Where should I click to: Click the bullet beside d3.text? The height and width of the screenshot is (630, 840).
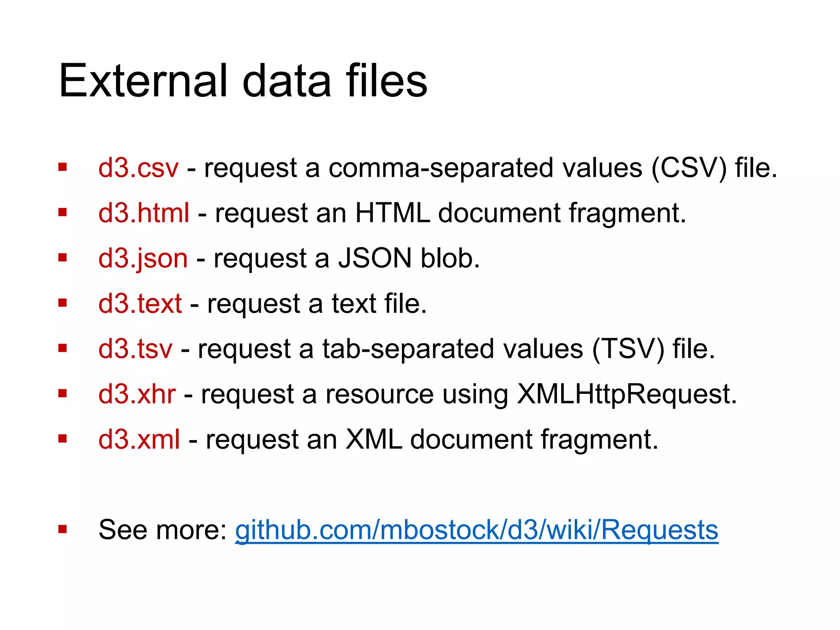click(x=62, y=303)
